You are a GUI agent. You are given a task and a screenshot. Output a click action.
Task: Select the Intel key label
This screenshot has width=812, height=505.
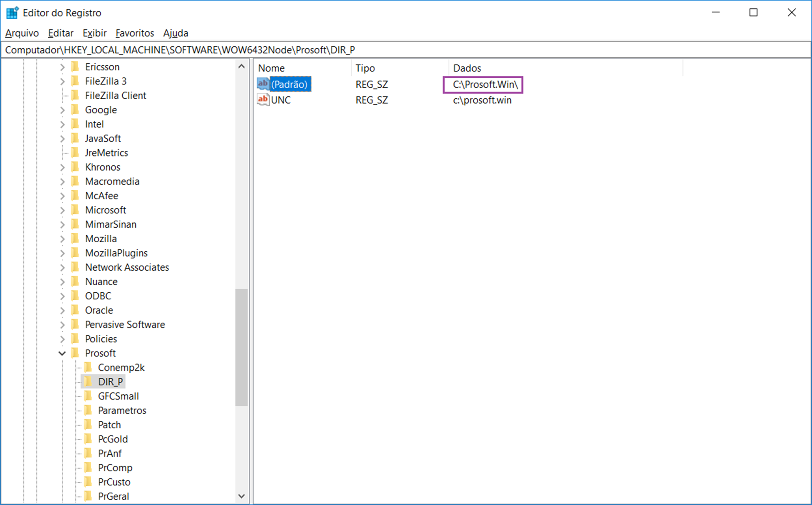[x=94, y=124]
